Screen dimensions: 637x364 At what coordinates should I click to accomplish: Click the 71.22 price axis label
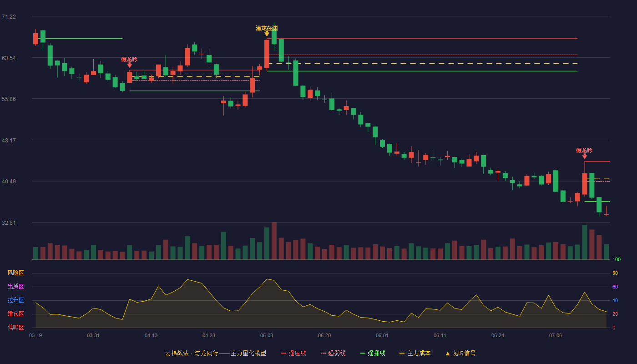[9, 17]
